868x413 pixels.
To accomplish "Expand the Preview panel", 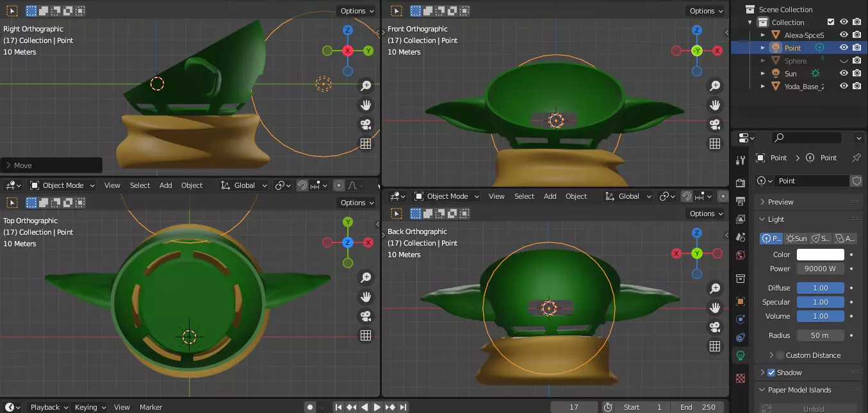I will [x=809, y=202].
